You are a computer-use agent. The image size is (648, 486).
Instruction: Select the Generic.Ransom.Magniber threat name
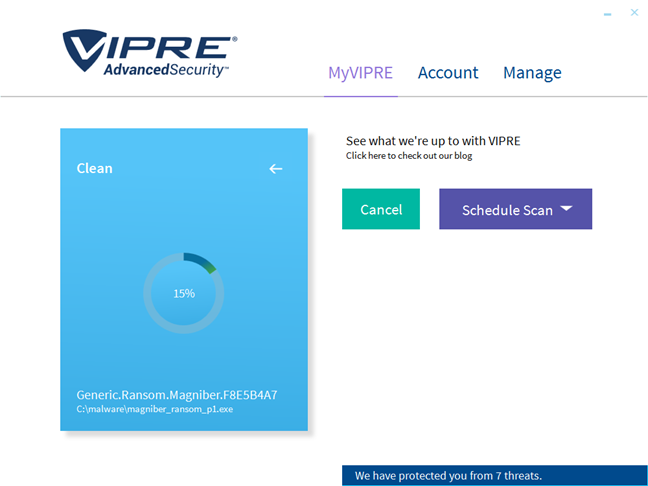point(177,395)
